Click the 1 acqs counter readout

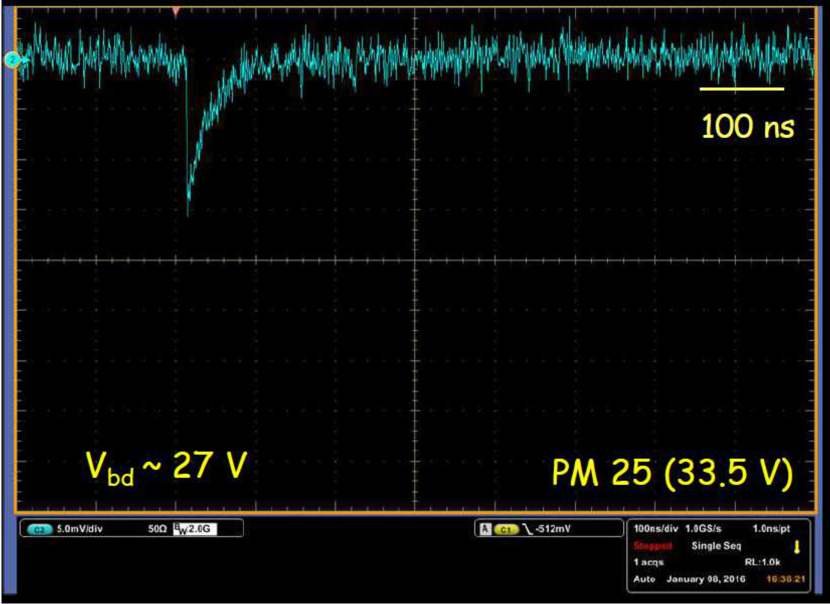(x=648, y=562)
